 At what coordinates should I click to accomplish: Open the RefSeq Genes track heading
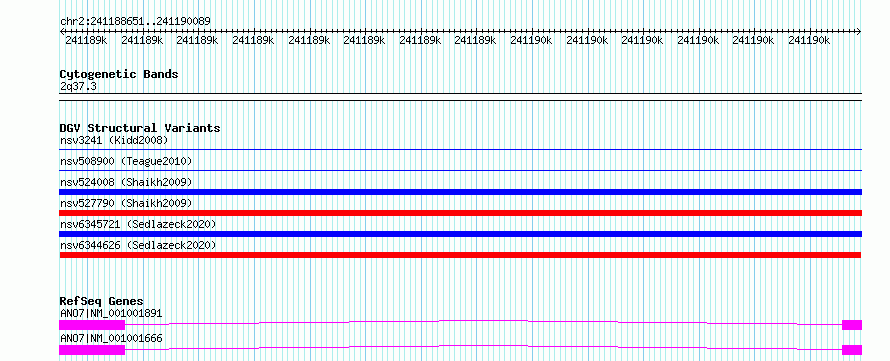click(102, 301)
